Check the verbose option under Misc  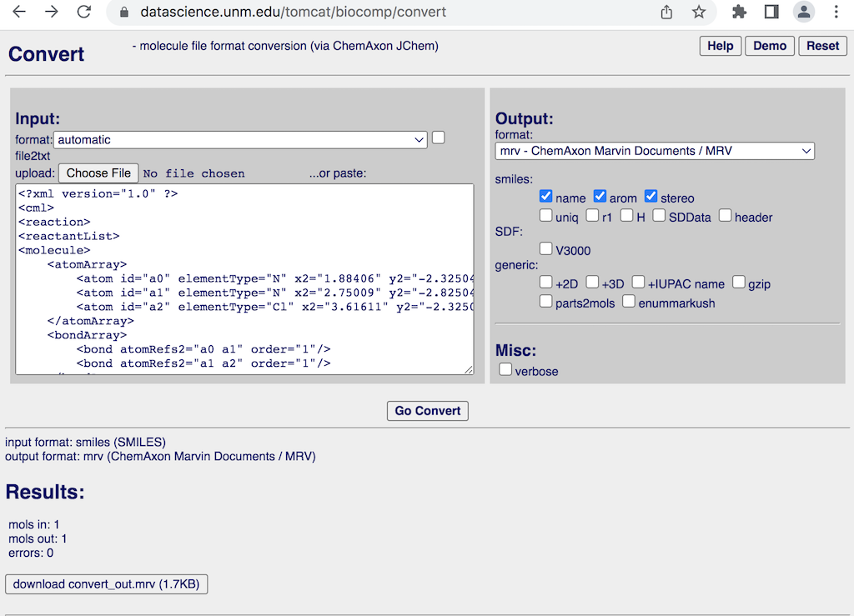505,368
